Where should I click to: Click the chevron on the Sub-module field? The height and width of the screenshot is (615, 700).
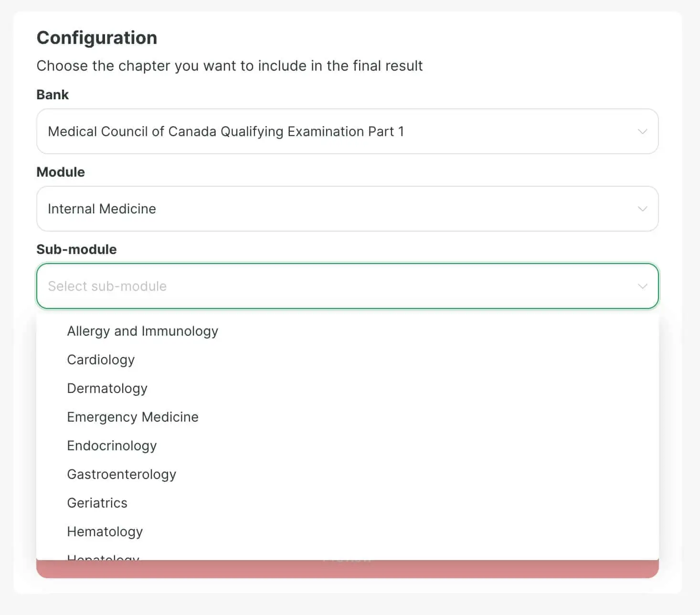click(x=642, y=286)
